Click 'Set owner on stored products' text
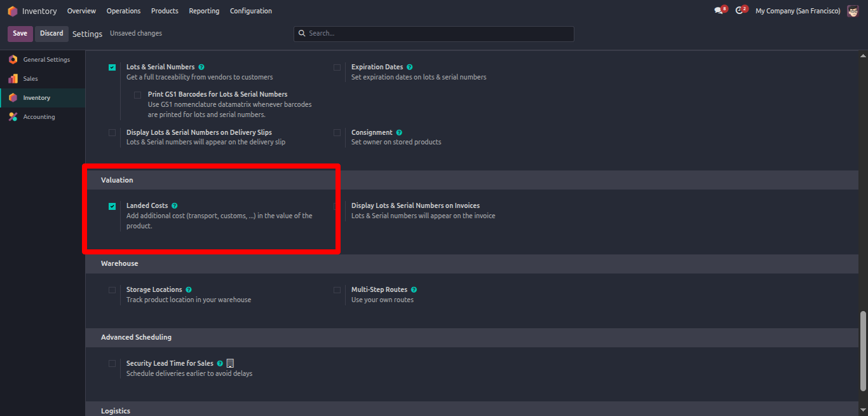Image resolution: width=868 pixels, height=416 pixels. click(396, 142)
